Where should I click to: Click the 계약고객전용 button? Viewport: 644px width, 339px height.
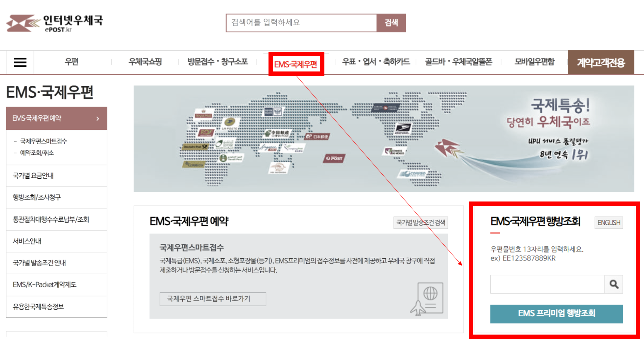pyautogui.click(x=601, y=63)
